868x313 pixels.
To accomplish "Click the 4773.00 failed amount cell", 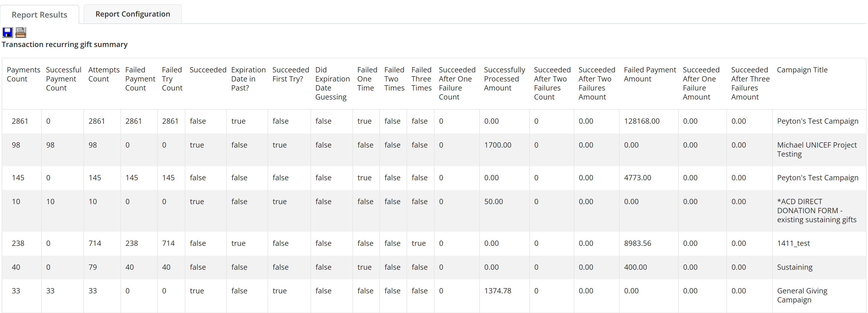I will pyautogui.click(x=637, y=177).
